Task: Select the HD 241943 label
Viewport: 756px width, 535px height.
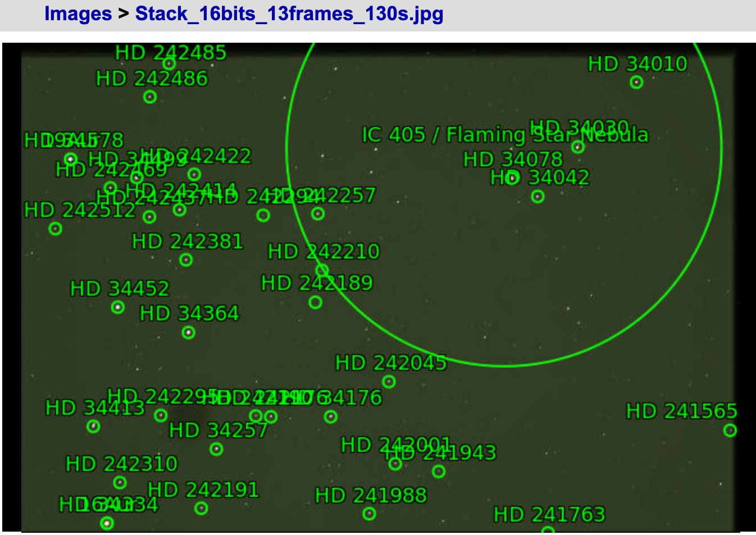Action: [440, 453]
